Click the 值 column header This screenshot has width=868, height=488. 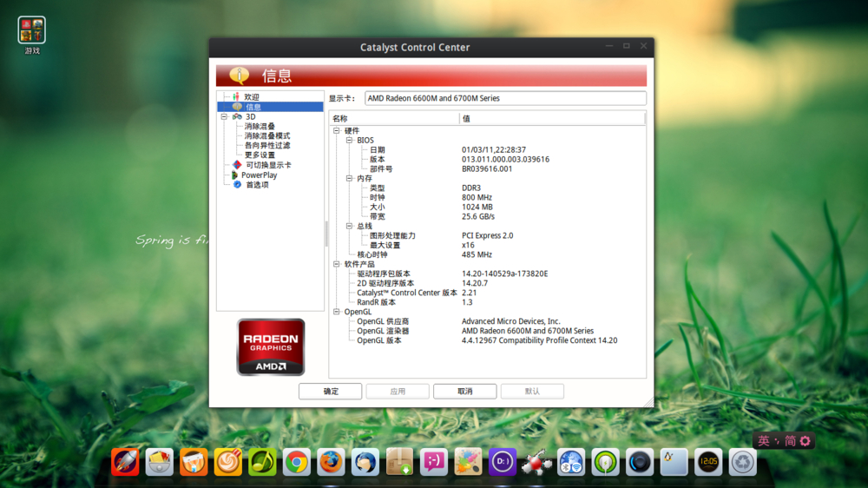click(x=552, y=119)
